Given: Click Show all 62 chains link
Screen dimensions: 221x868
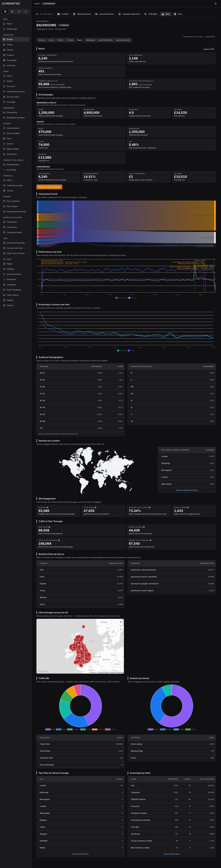Looking at the screenshot, I should (171, 854).
